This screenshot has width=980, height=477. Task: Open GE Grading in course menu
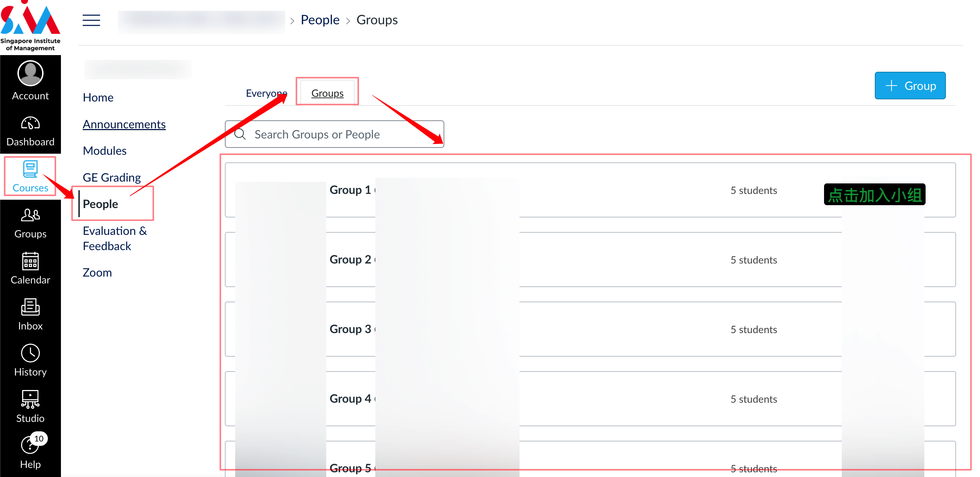click(x=112, y=178)
